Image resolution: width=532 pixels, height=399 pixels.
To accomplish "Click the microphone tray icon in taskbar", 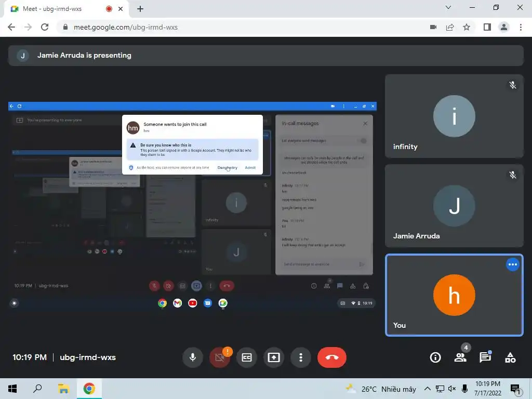I will click(x=465, y=389).
